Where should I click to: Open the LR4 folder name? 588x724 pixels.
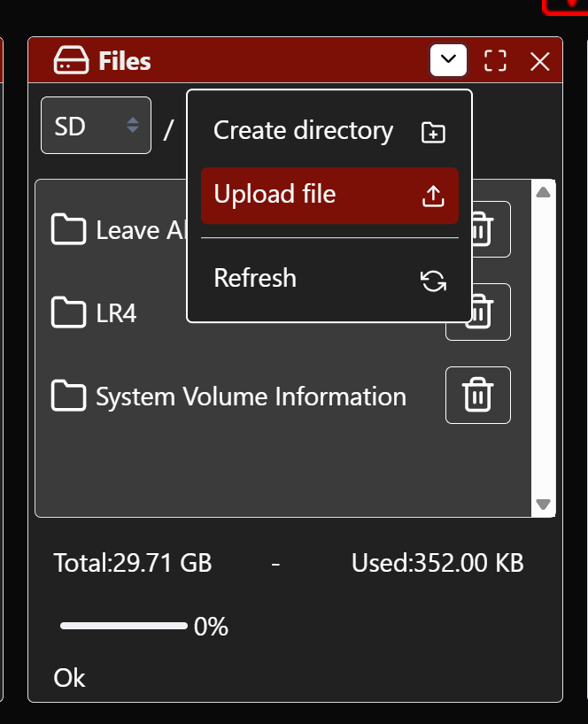coord(116,313)
